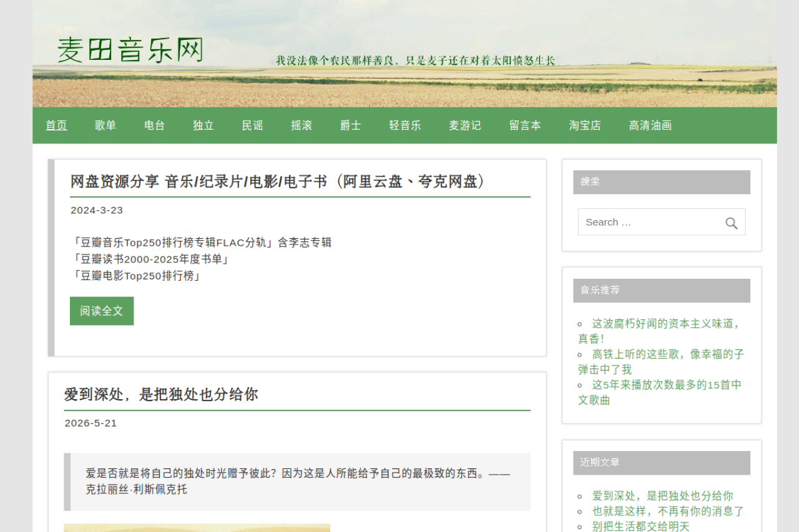This screenshot has width=799, height=532.
Task: Click the 麦田音乐网 site logo title
Action: tap(130, 50)
